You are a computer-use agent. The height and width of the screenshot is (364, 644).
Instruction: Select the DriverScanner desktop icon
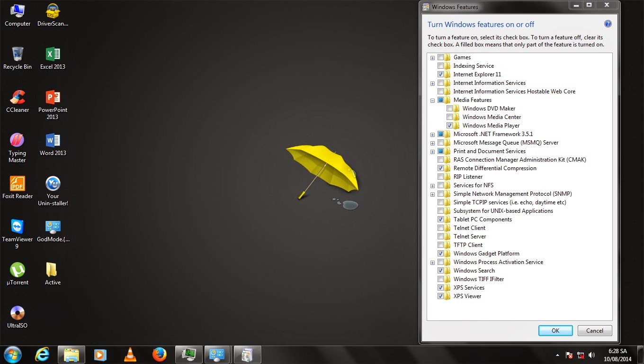click(x=53, y=15)
